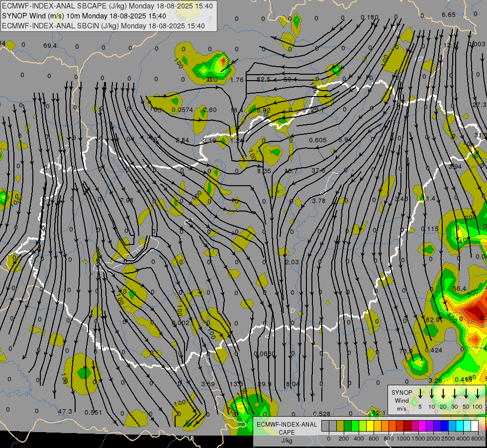
Task: Click the map value 29.9
Action: coord(264,384)
